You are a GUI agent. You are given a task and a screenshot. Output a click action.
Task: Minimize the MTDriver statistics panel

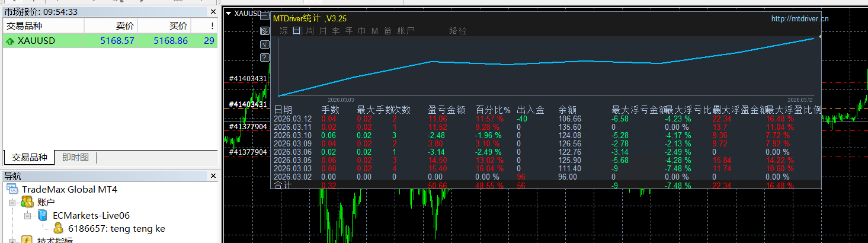[x=265, y=16]
